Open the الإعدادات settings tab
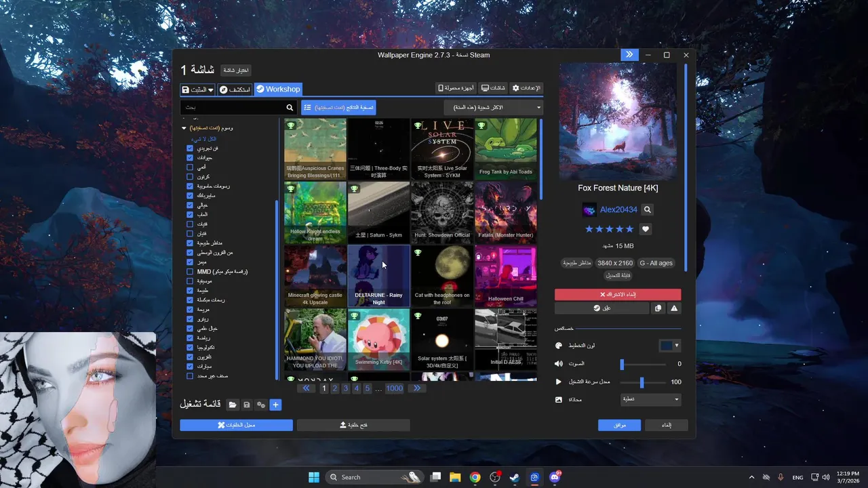This screenshot has width=868, height=488. tap(527, 88)
